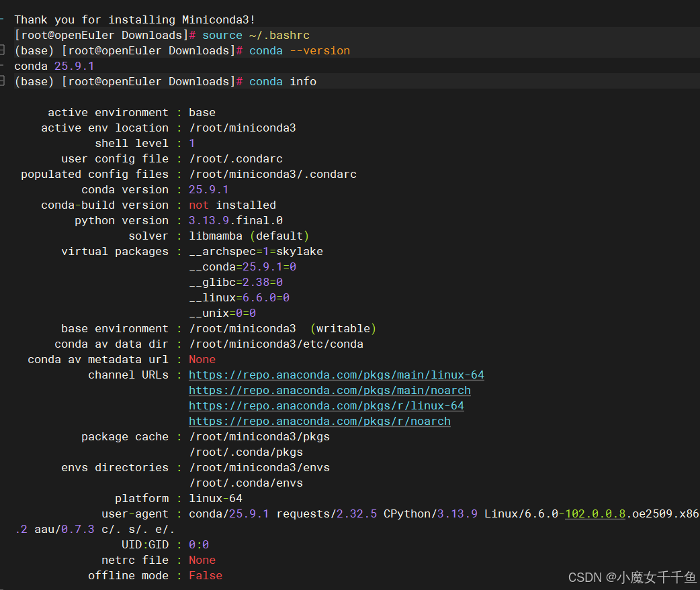Click the 'python version' label
This screenshot has width=700, height=590.
[122, 220]
